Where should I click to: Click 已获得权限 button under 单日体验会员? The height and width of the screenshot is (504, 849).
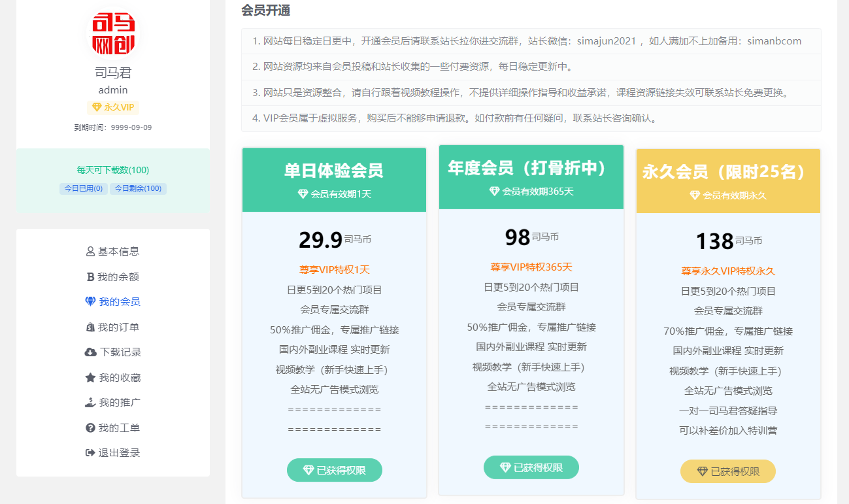335,470
